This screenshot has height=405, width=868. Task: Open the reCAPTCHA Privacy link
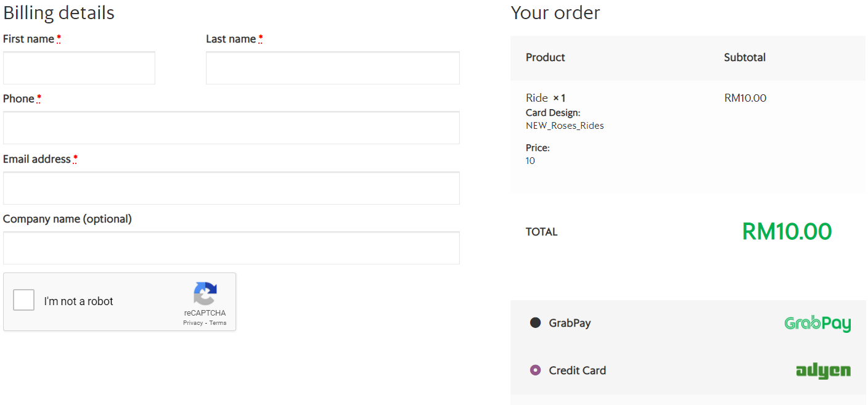pyautogui.click(x=192, y=323)
